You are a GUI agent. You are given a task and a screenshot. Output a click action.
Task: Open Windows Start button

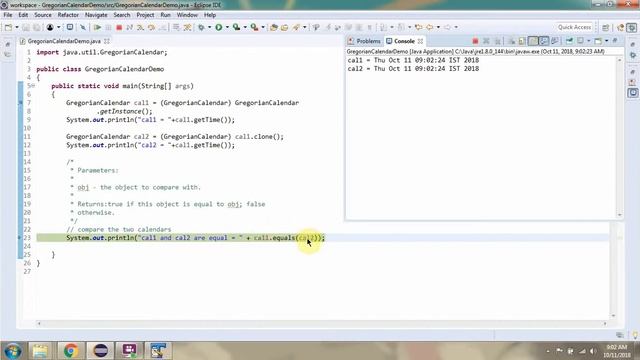12,351
